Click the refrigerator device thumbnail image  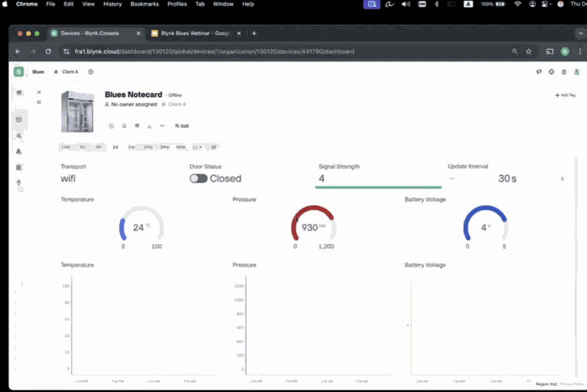pos(77,111)
